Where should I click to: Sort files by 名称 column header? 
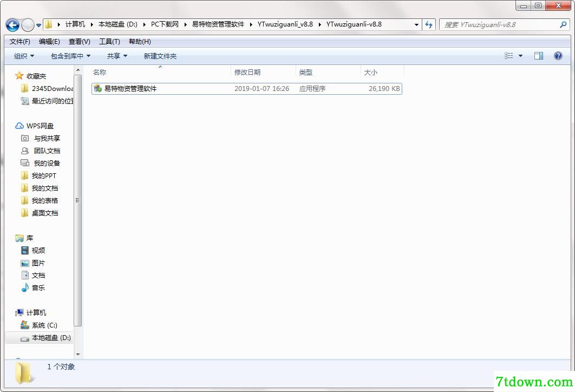click(160, 72)
